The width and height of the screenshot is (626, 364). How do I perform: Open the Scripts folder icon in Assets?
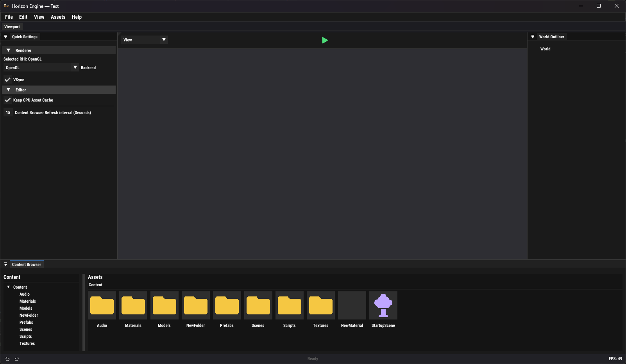point(290,305)
